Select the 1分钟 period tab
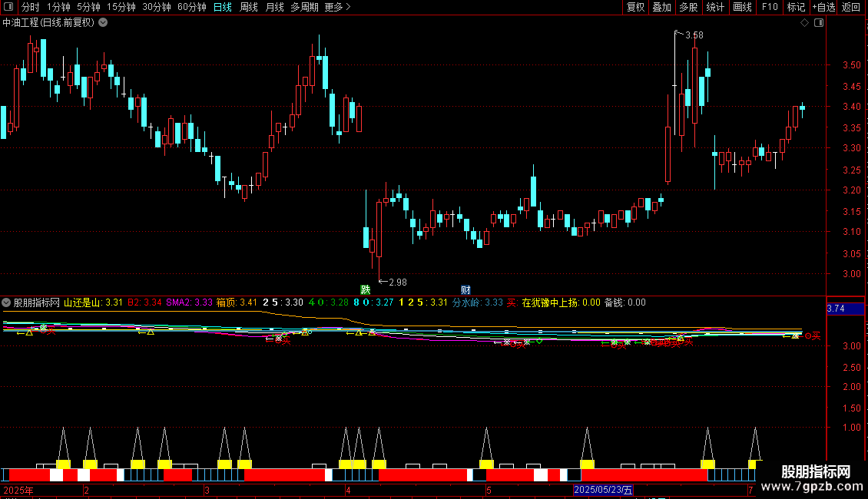This screenshot has width=868, height=499. 58,7
